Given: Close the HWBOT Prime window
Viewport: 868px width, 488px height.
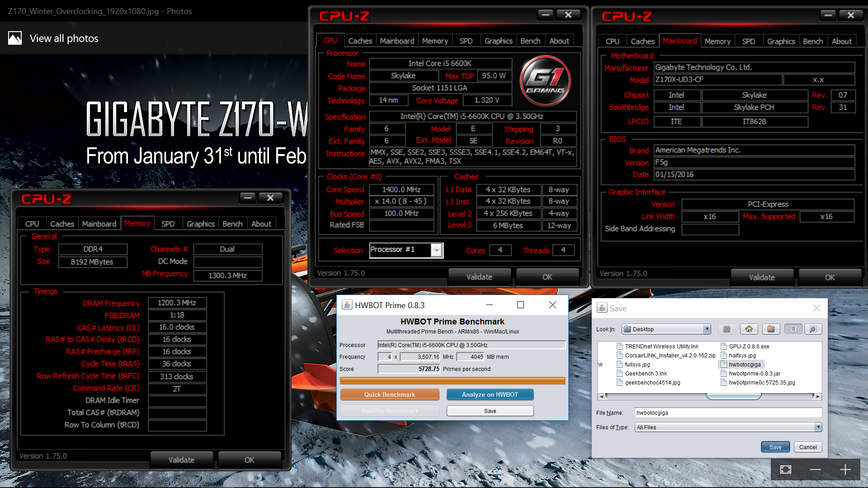Looking at the screenshot, I should click(552, 305).
